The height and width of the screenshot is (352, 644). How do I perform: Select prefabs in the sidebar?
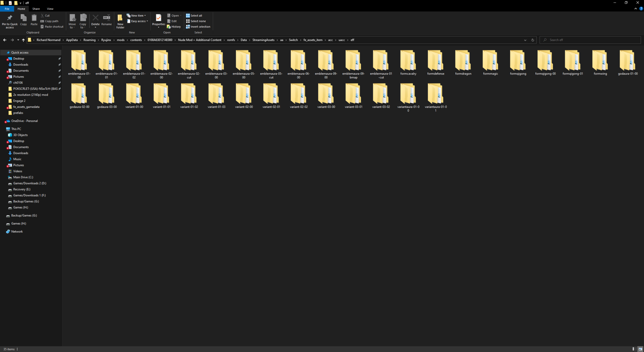coord(18,113)
